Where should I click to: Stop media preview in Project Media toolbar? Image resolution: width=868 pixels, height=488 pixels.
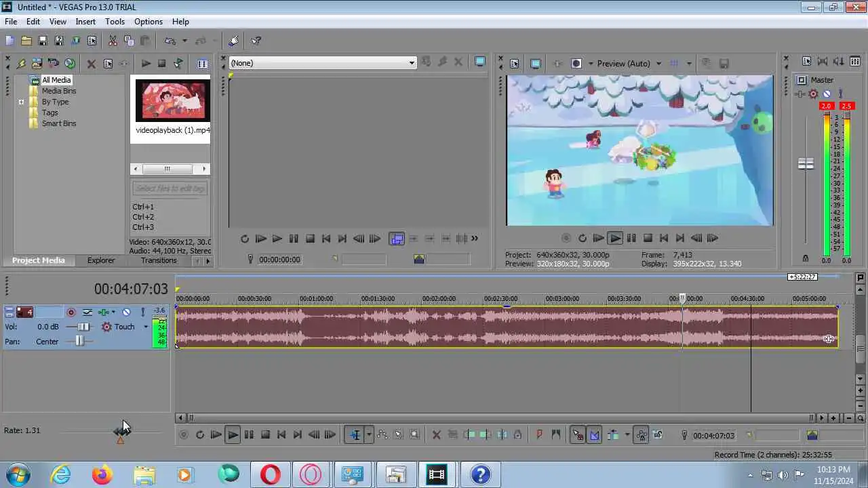tap(161, 64)
